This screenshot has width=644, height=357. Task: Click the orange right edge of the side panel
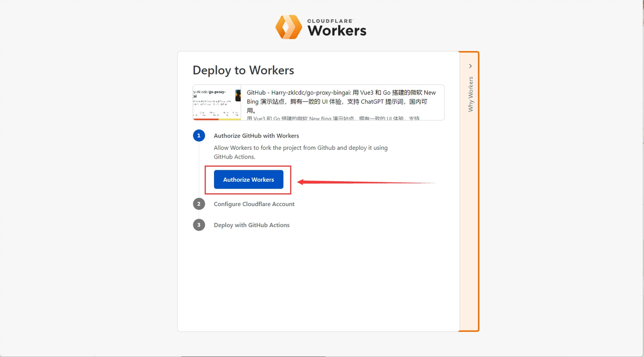coord(478,191)
